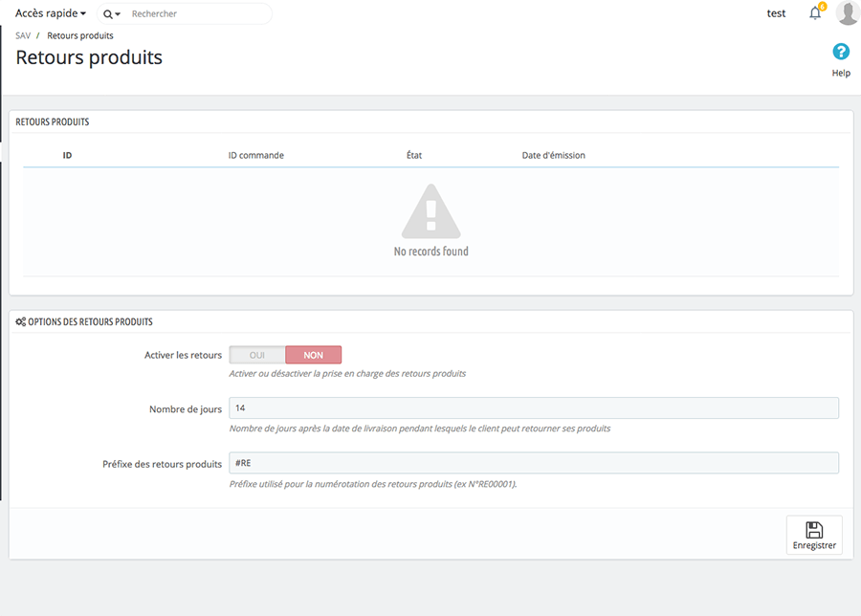Click the floppy disk Enregistrer icon
This screenshot has height=616, width=861.
[814, 530]
